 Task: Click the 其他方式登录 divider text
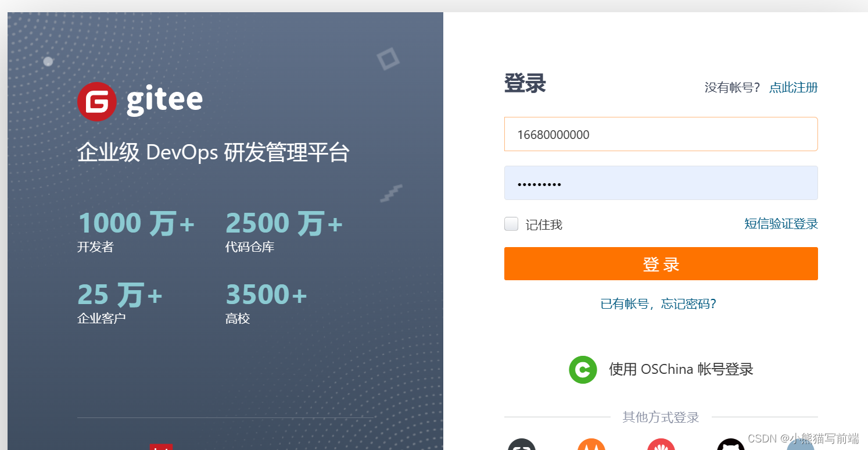661,417
